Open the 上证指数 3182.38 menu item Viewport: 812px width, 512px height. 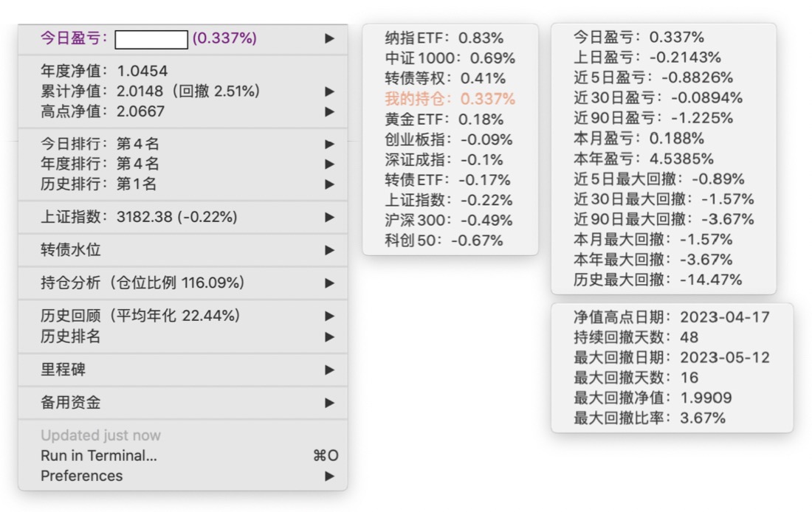point(139,217)
